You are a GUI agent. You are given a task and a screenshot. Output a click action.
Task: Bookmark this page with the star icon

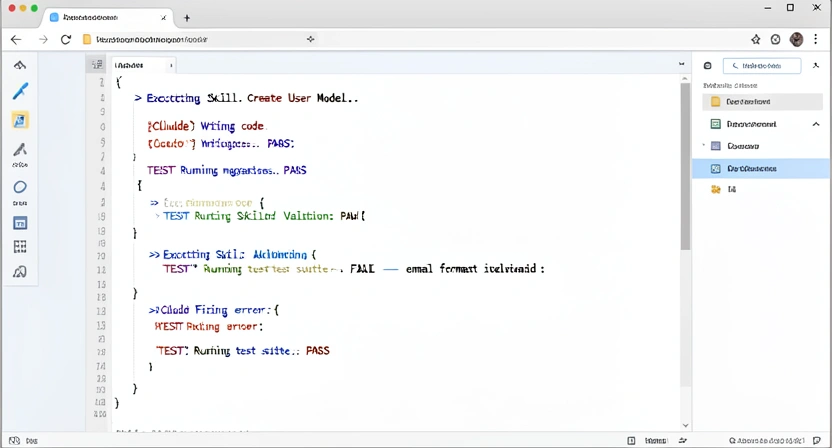(x=756, y=39)
